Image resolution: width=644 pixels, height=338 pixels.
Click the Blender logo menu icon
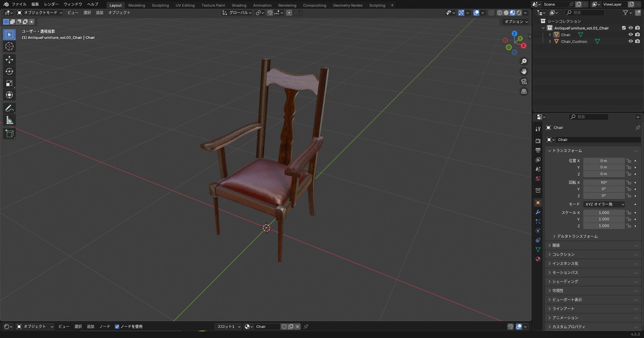tap(6, 4)
